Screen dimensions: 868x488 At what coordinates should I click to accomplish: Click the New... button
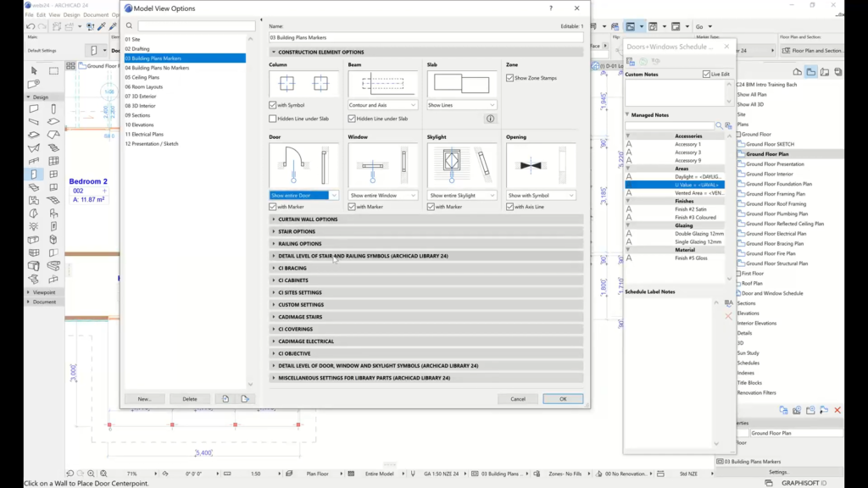pos(144,399)
